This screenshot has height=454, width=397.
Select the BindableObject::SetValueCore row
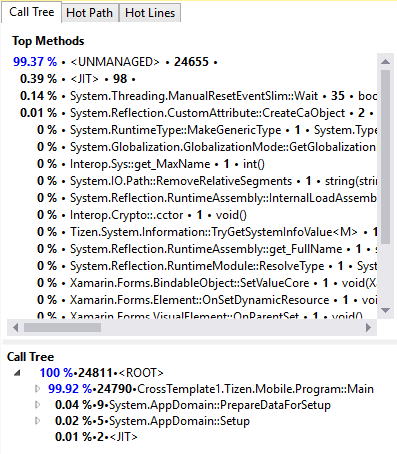click(x=207, y=283)
